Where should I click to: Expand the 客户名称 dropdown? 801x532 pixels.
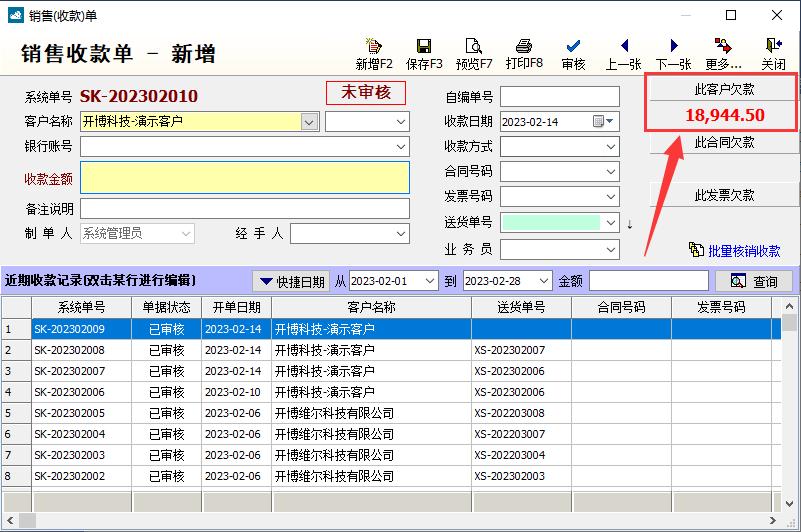tap(309, 122)
